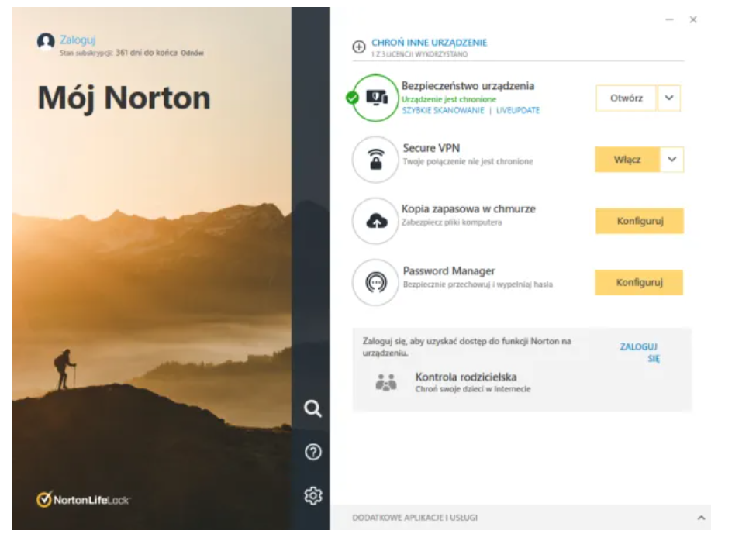
Task: Click the NortonLifeLock logo
Action: (x=83, y=499)
